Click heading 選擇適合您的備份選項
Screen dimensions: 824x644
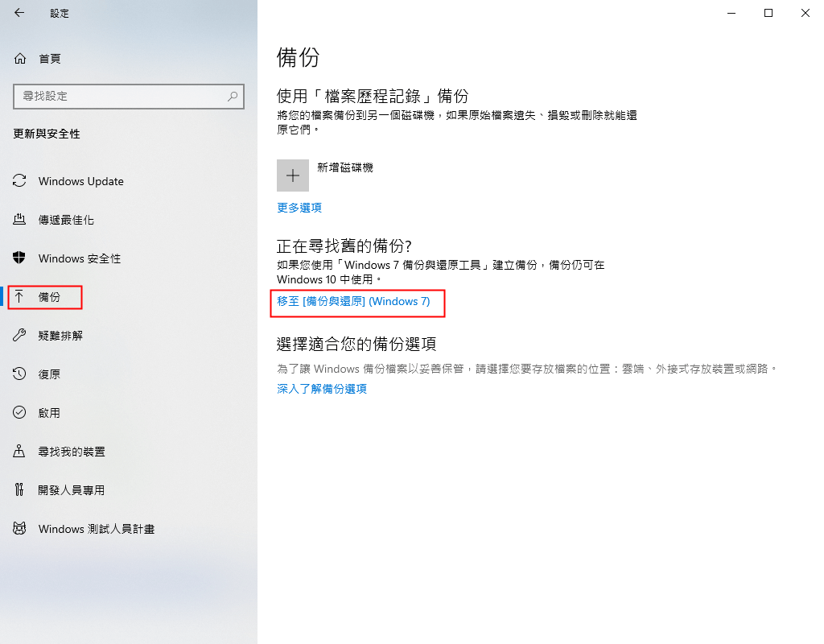point(356,344)
